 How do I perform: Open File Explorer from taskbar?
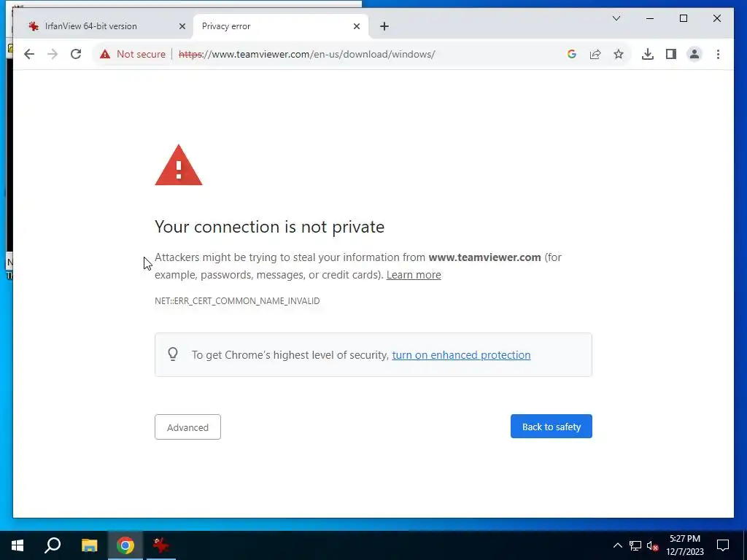coord(89,545)
